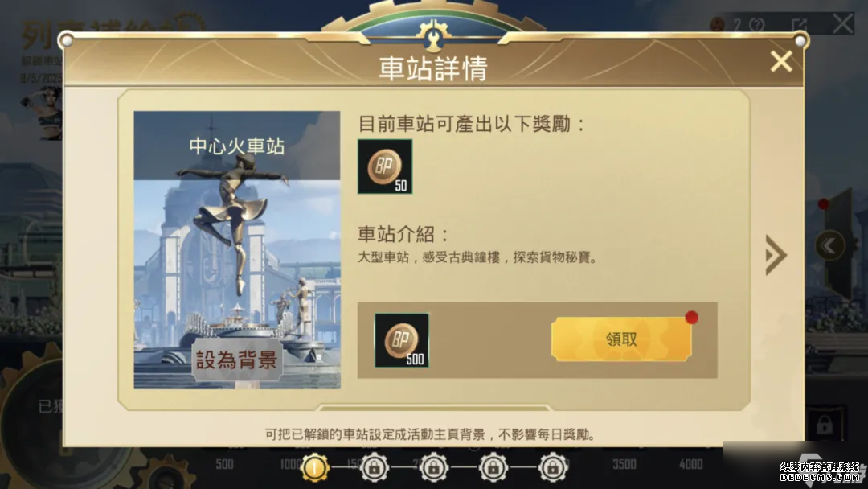Click the 500 BP coin reward icon
Screen dimensions: 868x489
point(402,340)
